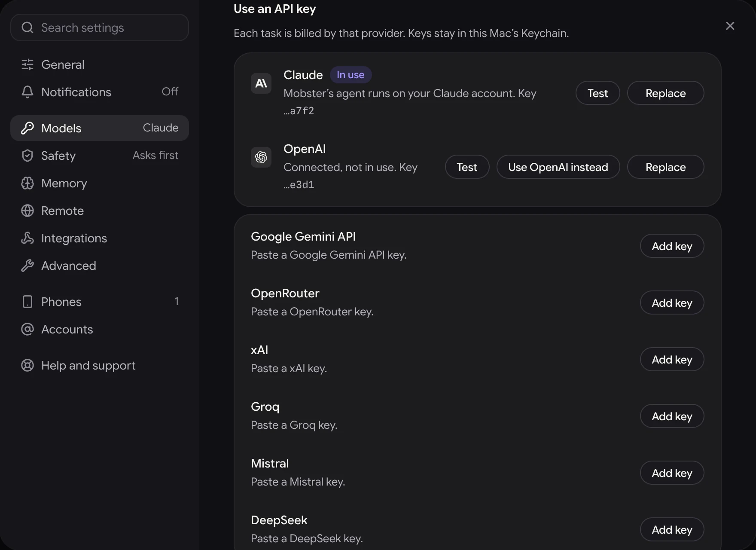Viewport: 756px width, 550px height.
Task: Click the Remote globe icon
Action: click(x=27, y=211)
